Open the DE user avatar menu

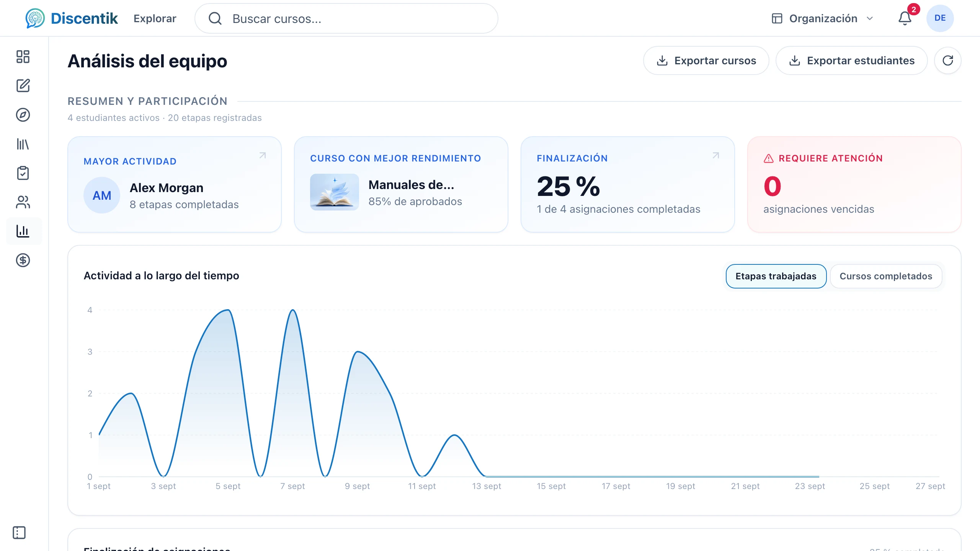[x=940, y=18]
